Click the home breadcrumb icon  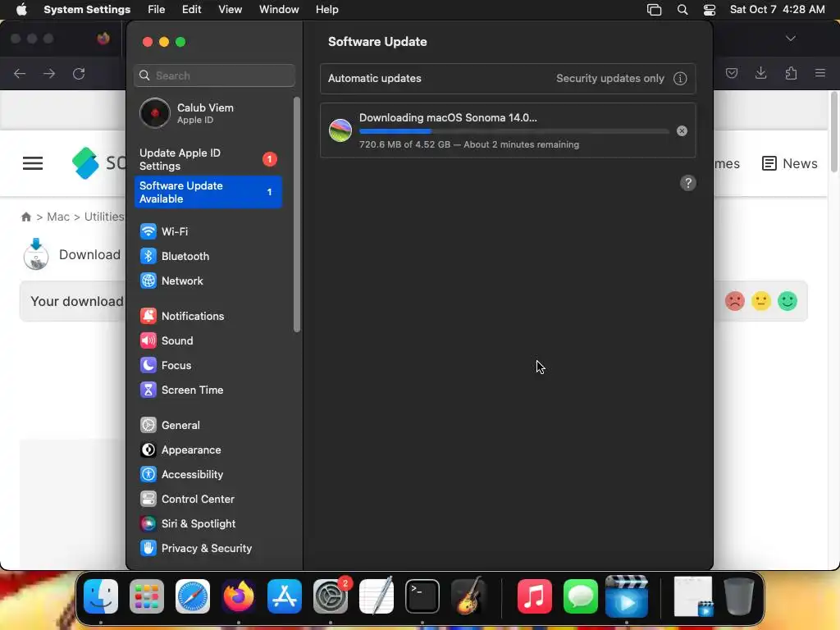25,217
